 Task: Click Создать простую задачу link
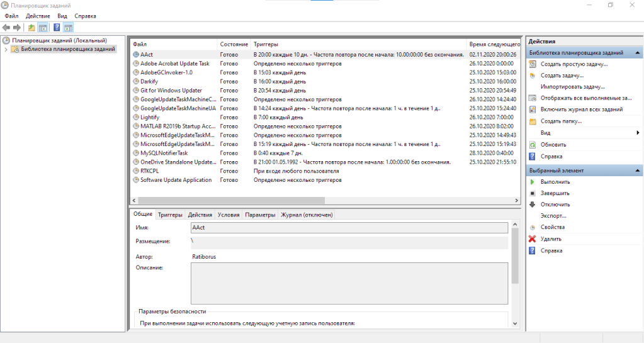573,64
